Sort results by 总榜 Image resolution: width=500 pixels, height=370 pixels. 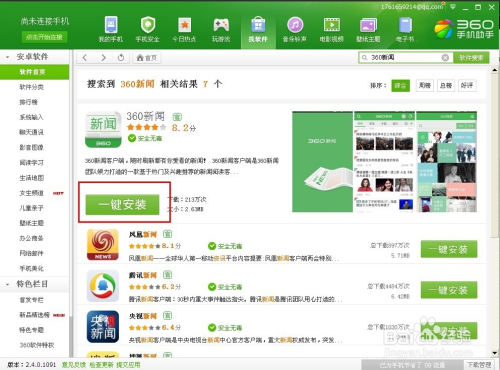(446, 86)
